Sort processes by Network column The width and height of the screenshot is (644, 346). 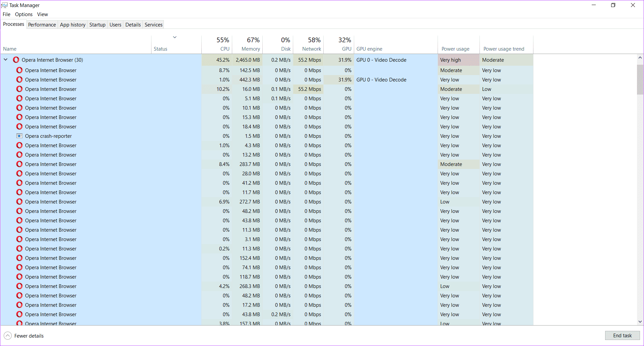(x=308, y=45)
